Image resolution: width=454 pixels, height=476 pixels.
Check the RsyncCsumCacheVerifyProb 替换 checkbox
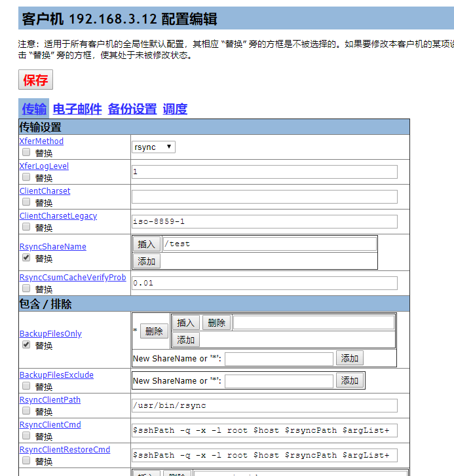(x=26, y=288)
